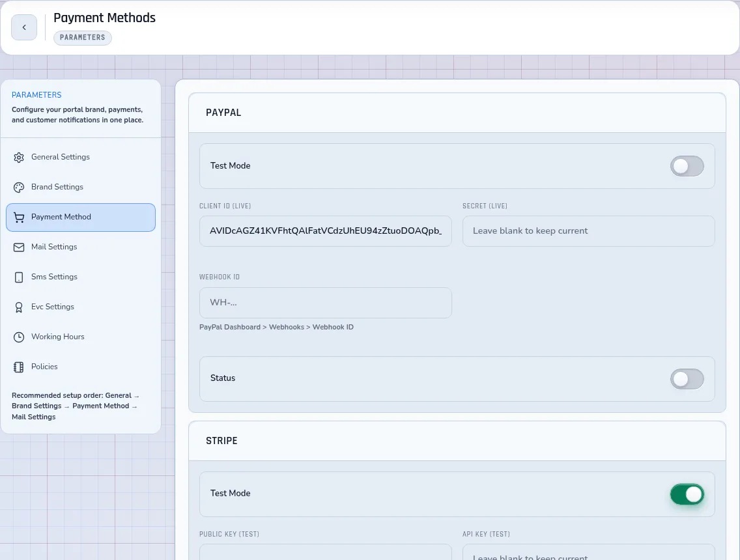740x560 pixels.
Task: Click the Stripe API Key (Test) field
Action: point(588,552)
